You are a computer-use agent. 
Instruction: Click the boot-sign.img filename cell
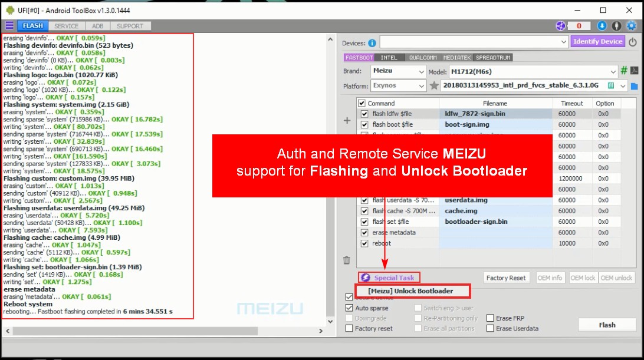point(496,124)
